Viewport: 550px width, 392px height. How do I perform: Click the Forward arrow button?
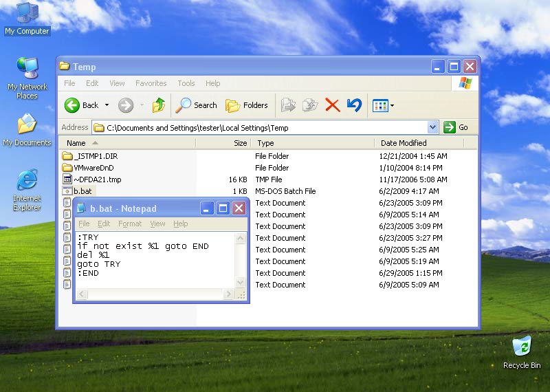(x=126, y=105)
